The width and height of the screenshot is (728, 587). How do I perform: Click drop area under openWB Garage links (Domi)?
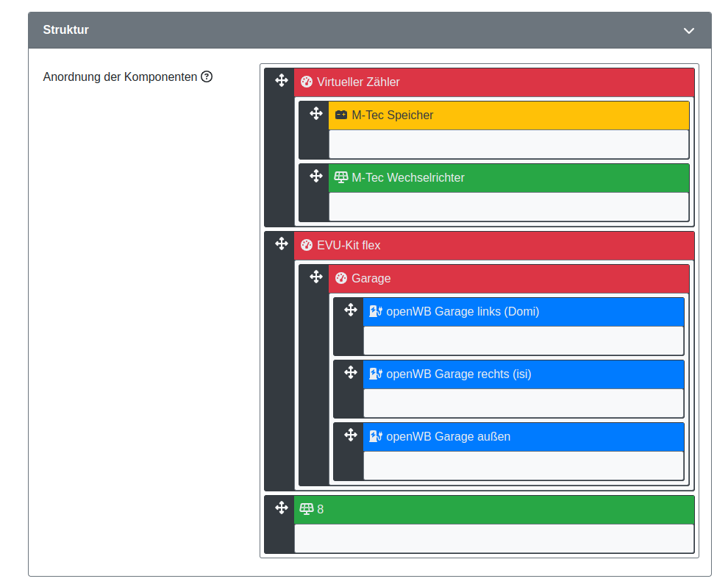tap(524, 341)
